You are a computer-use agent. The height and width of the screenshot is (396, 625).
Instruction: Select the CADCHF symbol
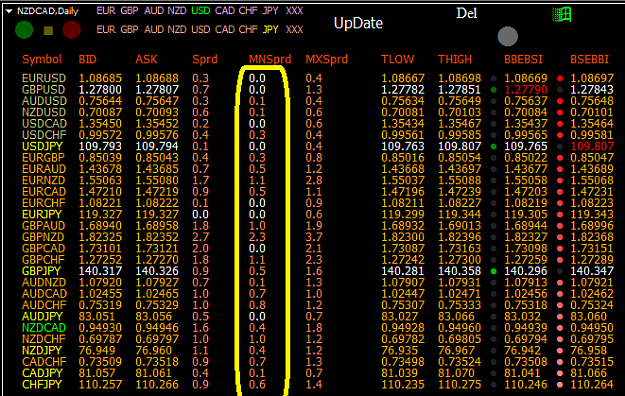pos(44,362)
